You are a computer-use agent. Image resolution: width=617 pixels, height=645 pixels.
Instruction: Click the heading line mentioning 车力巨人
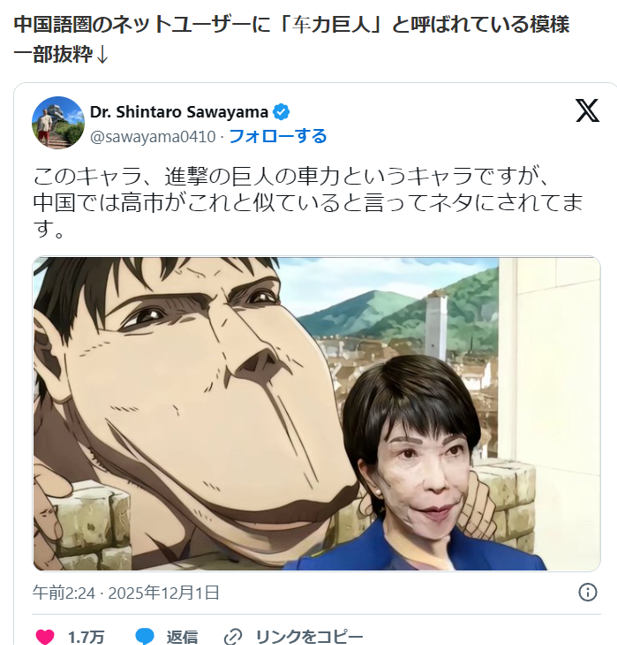point(292,25)
